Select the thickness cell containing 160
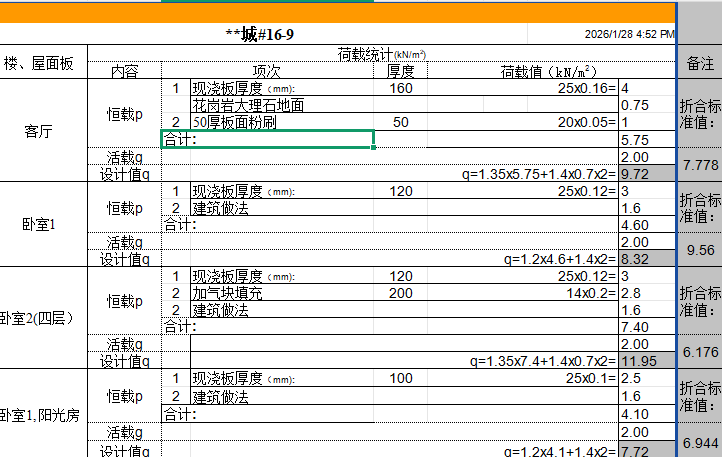 (400, 88)
